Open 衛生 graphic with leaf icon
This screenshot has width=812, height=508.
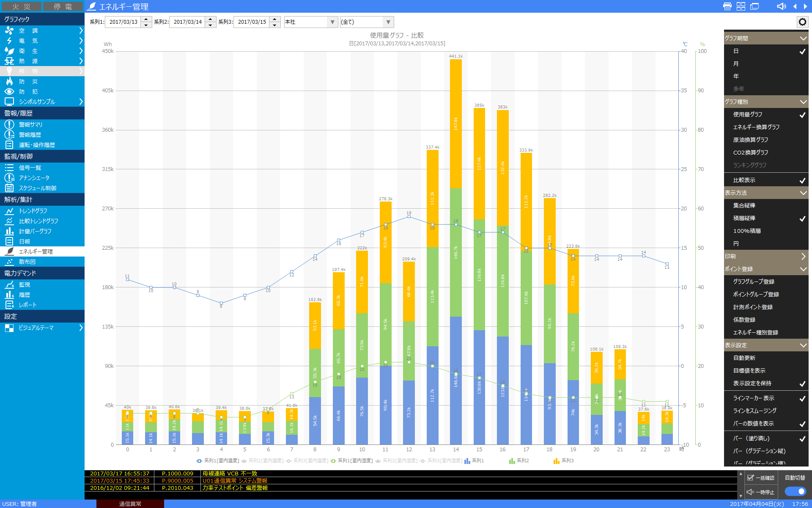(x=9, y=51)
